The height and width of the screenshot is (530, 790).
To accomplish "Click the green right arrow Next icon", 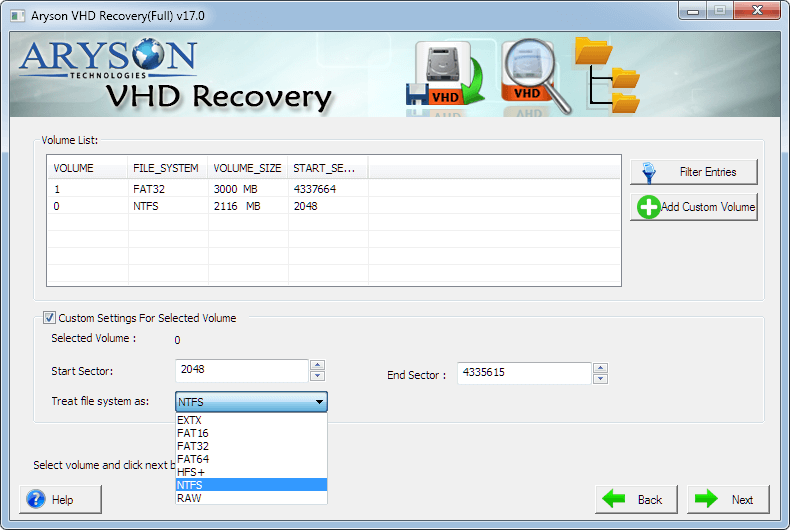I will [706, 499].
